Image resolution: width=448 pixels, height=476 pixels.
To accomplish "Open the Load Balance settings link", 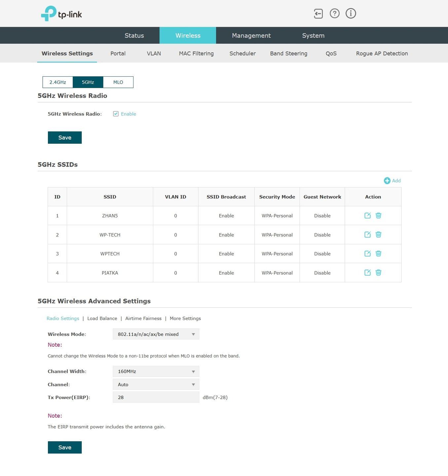I will 102,318.
